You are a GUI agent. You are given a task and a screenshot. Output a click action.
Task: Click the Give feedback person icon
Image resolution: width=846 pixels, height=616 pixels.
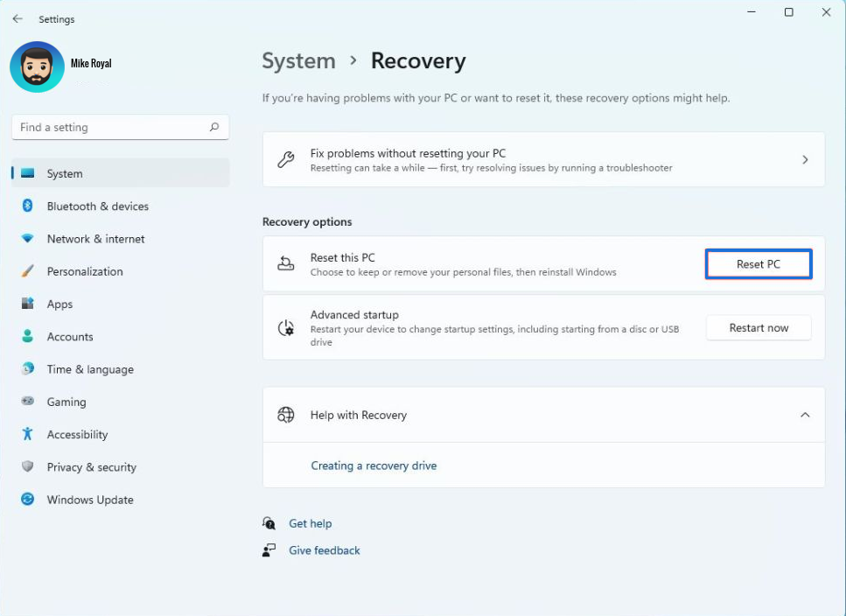[x=269, y=549]
